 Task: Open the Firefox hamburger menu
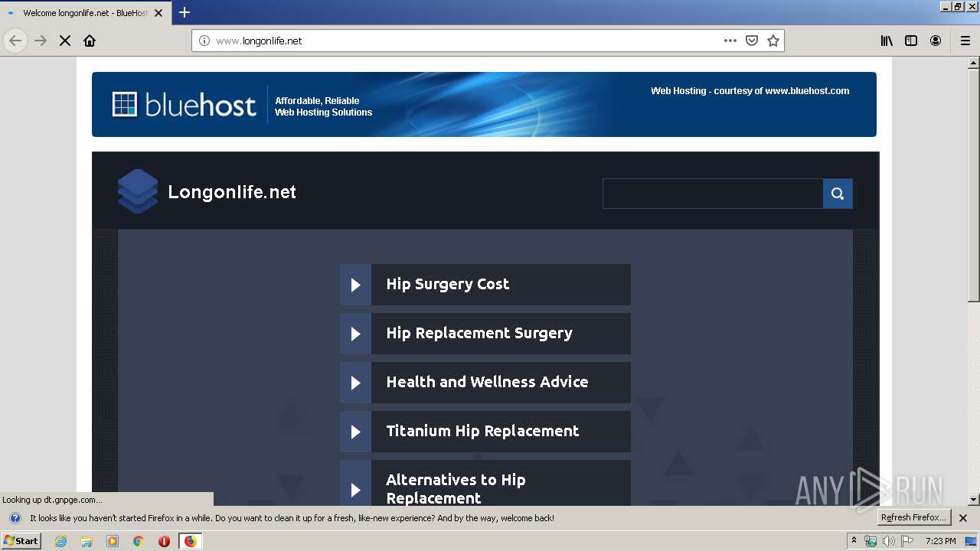click(965, 41)
